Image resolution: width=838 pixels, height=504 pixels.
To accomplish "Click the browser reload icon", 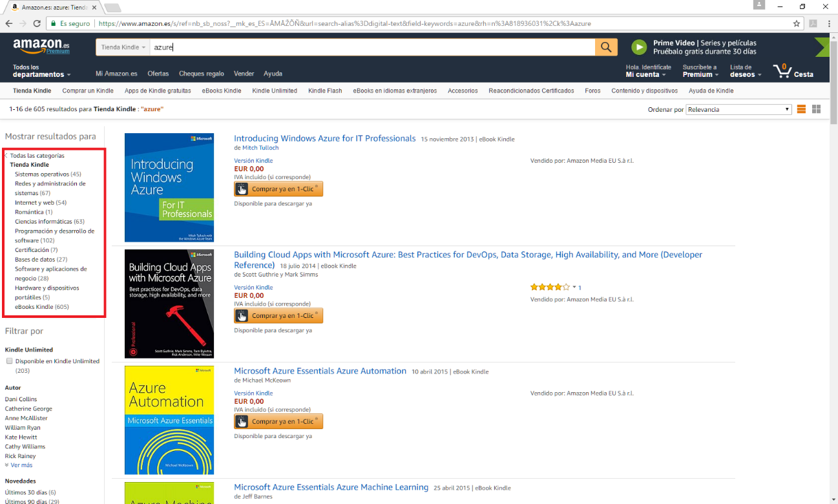I will coord(38,23).
